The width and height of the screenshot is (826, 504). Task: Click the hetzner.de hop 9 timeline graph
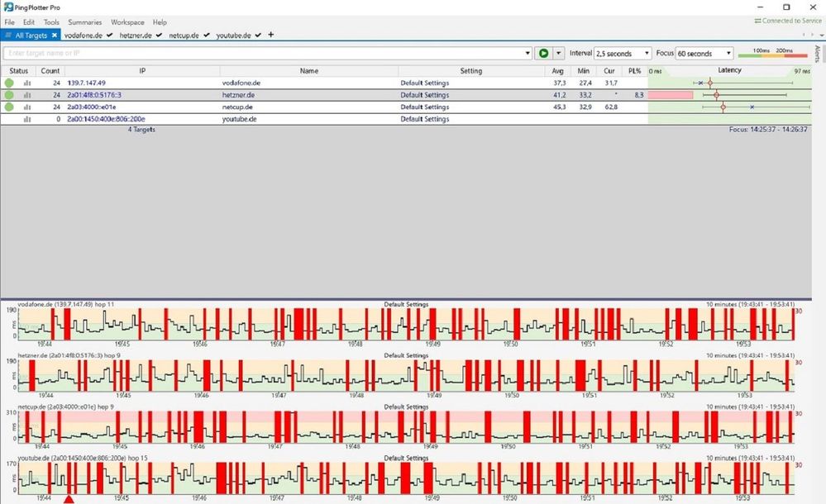click(406, 375)
